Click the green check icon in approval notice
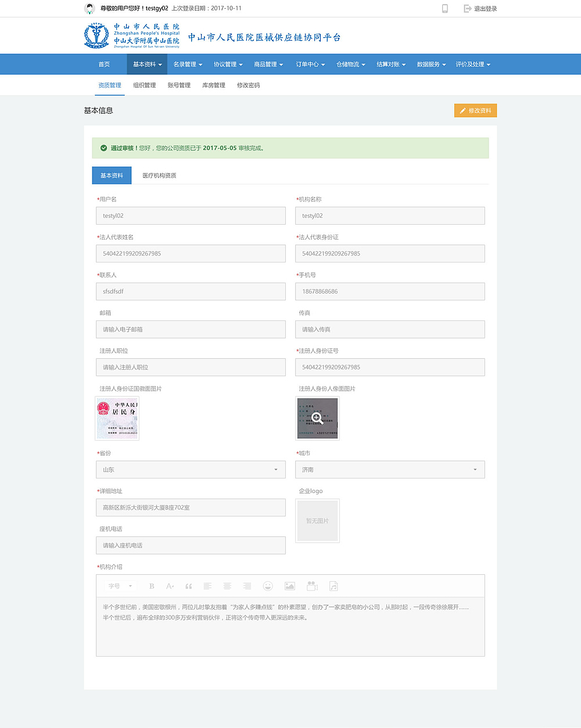Image resolution: width=581 pixels, height=728 pixels. coord(103,148)
